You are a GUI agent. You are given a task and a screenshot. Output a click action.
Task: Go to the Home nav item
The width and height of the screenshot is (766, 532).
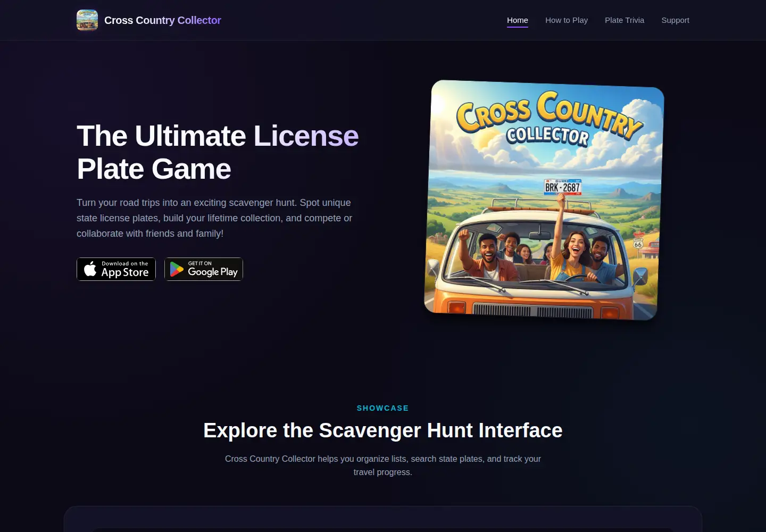tap(518, 20)
